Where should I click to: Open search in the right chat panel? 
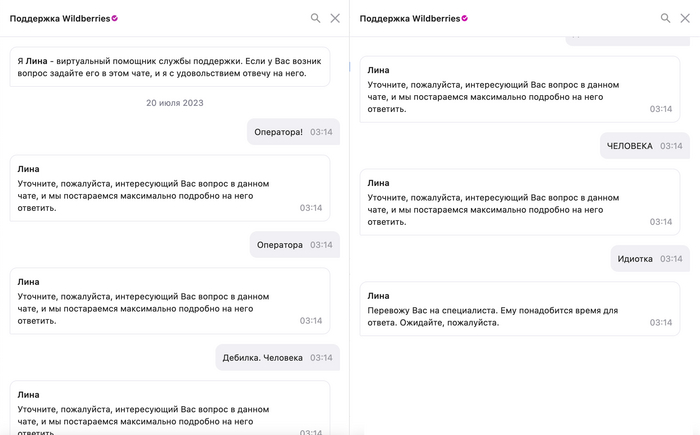(x=666, y=18)
